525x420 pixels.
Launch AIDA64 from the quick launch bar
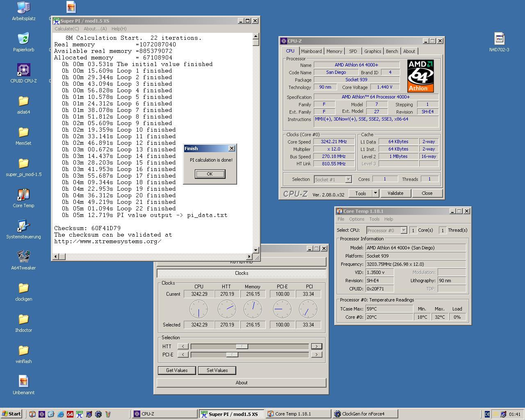pos(70,414)
